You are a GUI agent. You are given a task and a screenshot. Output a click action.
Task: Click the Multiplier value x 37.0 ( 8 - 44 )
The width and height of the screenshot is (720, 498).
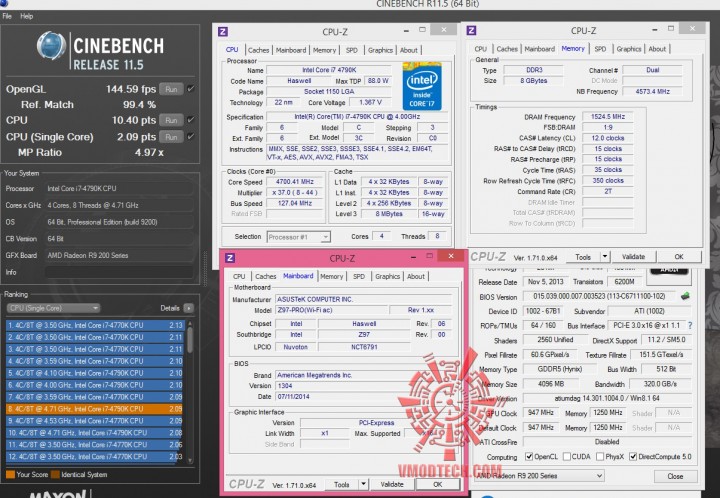click(x=297, y=193)
